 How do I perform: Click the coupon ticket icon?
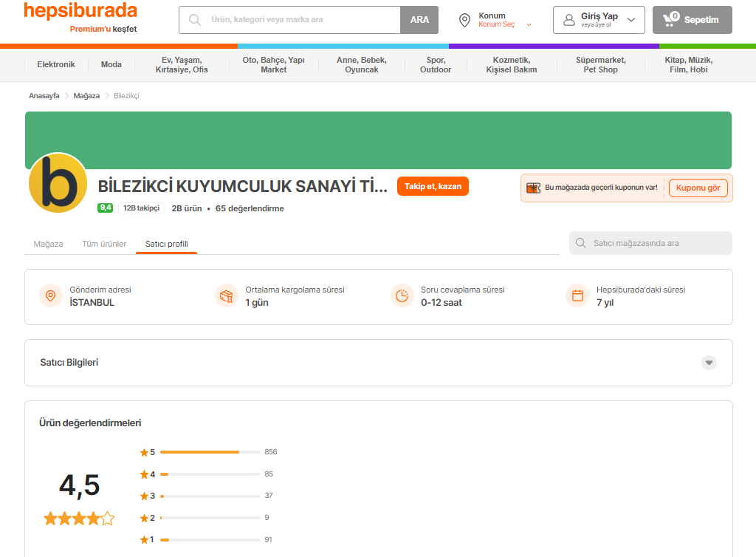pos(533,188)
